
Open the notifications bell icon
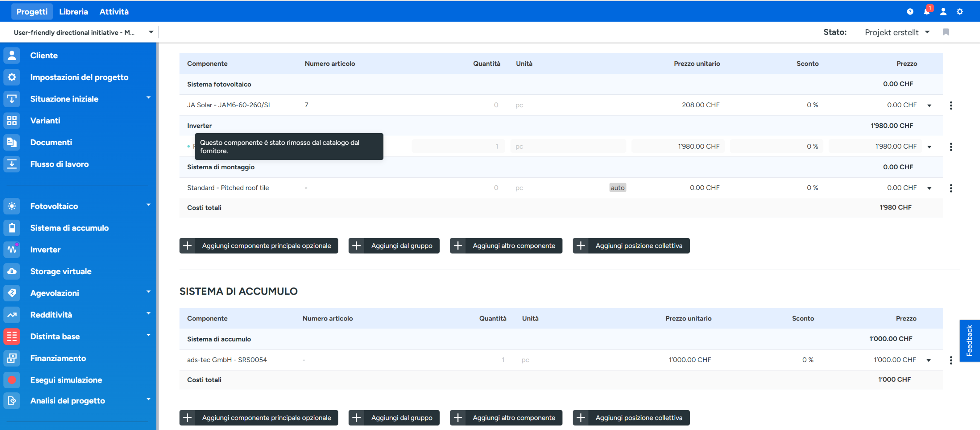927,12
